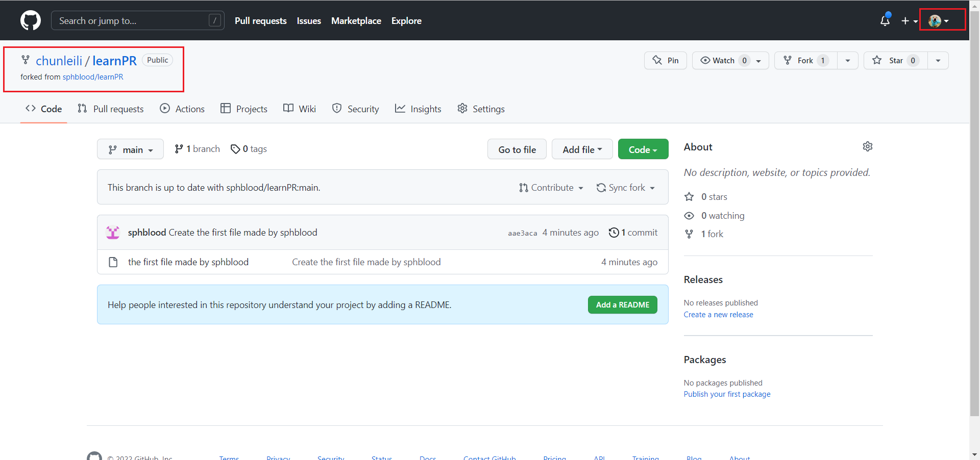The width and height of the screenshot is (980, 460).
Task: Open Issues in top navigation
Action: click(309, 21)
